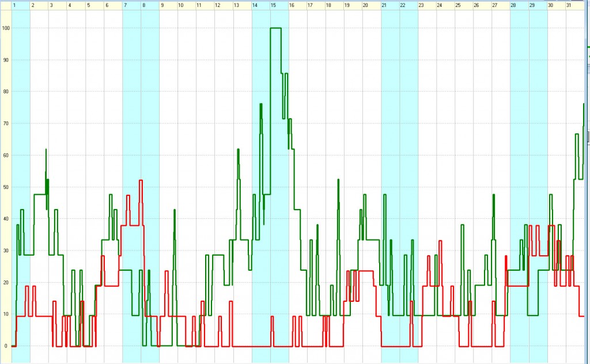Click day 20 in the top date header
590x364 pixels.
tap(372, 5)
